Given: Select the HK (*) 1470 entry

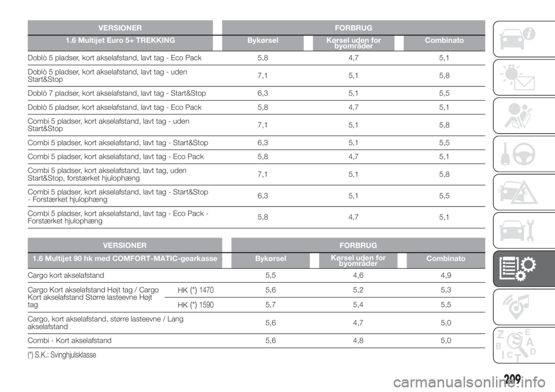Looking at the screenshot, I should click(x=195, y=290).
